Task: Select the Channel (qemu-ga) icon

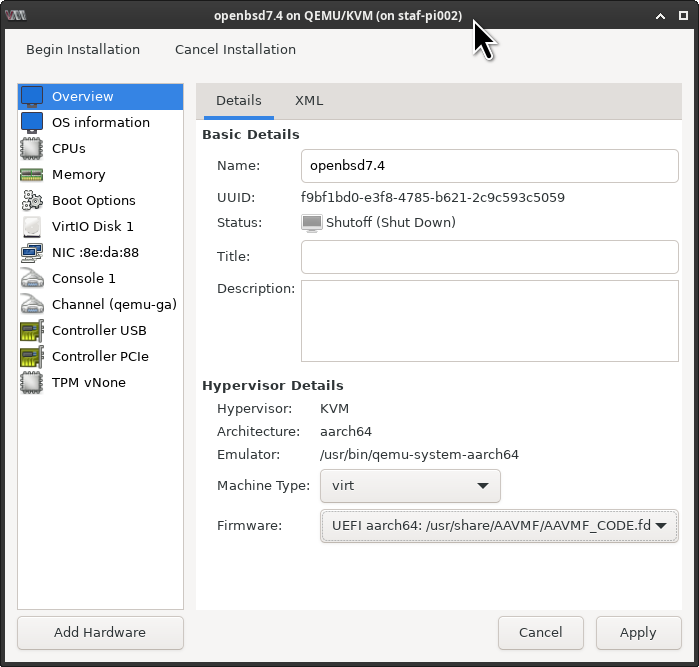Action: coord(32,305)
